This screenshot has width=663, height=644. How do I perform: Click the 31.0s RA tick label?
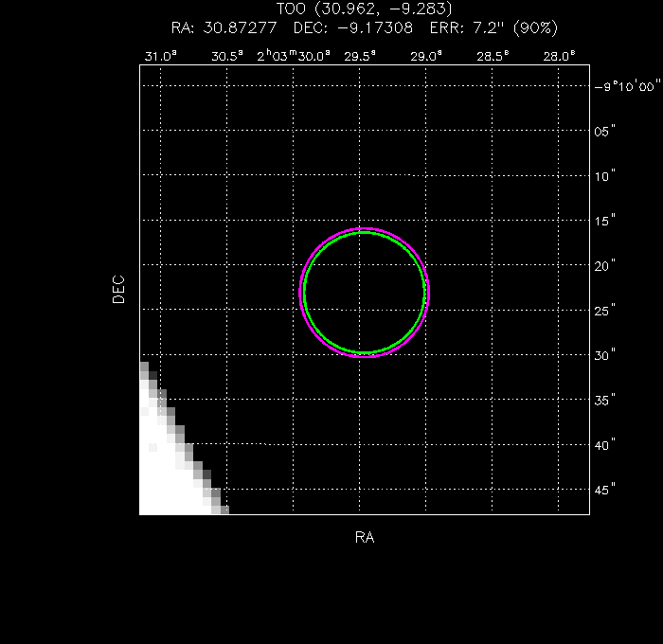[160, 56]
